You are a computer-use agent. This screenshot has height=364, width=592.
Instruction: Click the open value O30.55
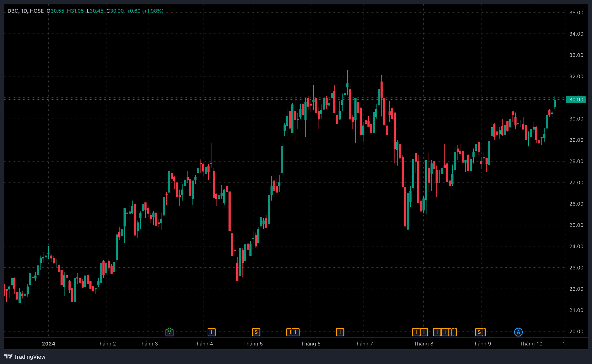click(x=55, y=11)
